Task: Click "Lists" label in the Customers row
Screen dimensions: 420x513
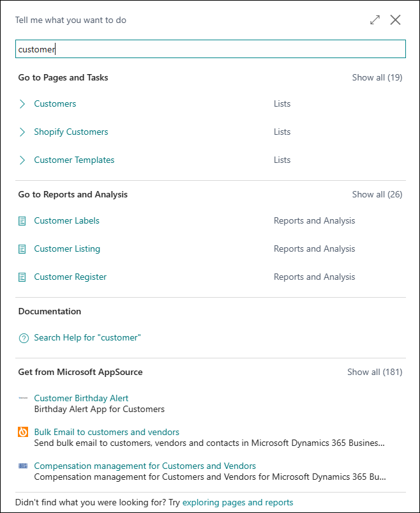Action: 282,103
